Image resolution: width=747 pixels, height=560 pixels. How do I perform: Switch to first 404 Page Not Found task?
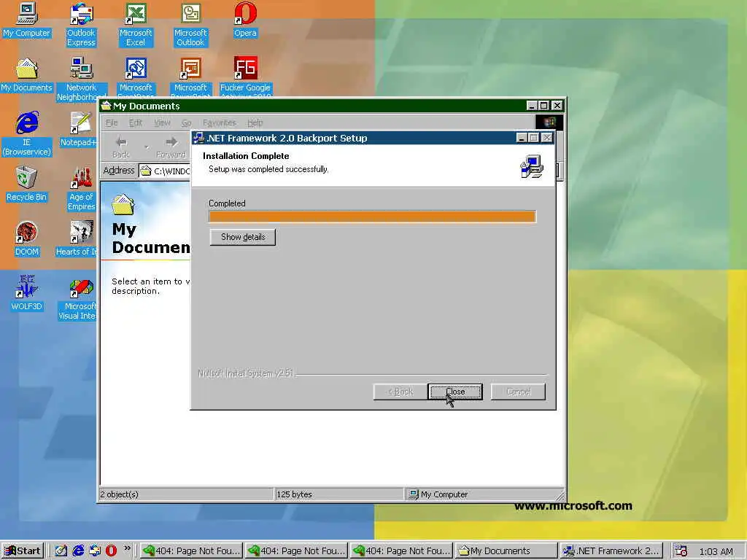[191, 551]
